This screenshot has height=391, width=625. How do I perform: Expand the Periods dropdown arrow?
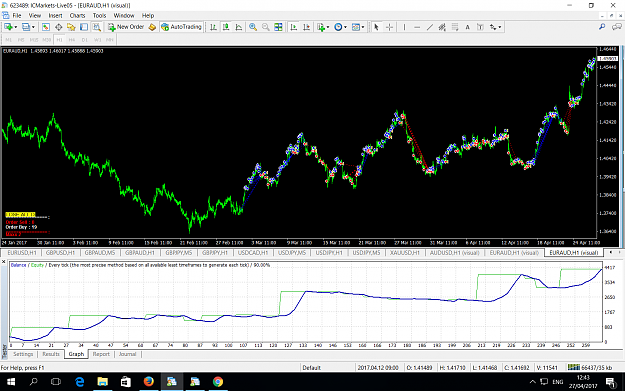point(345,27)
